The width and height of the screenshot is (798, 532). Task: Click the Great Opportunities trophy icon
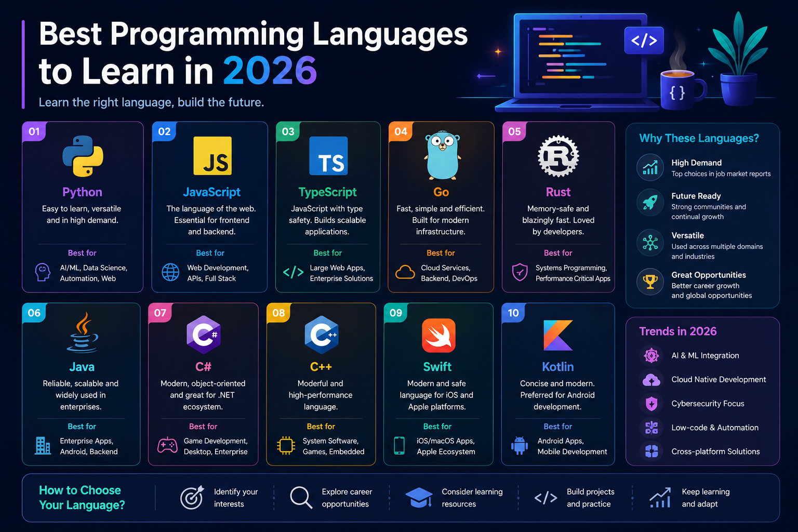pyautogui.click(x=650, y=282)
